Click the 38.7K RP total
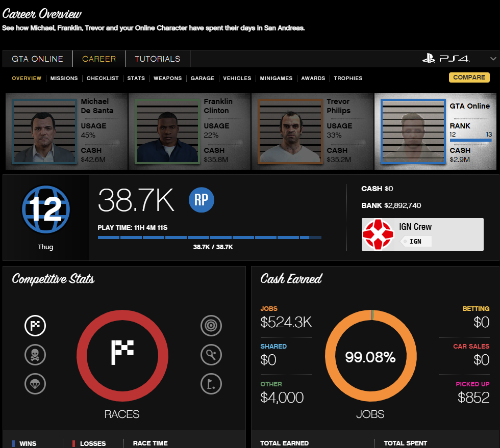Image resolution: width=500 pixels, height=448 pixels. coord(136,200)
